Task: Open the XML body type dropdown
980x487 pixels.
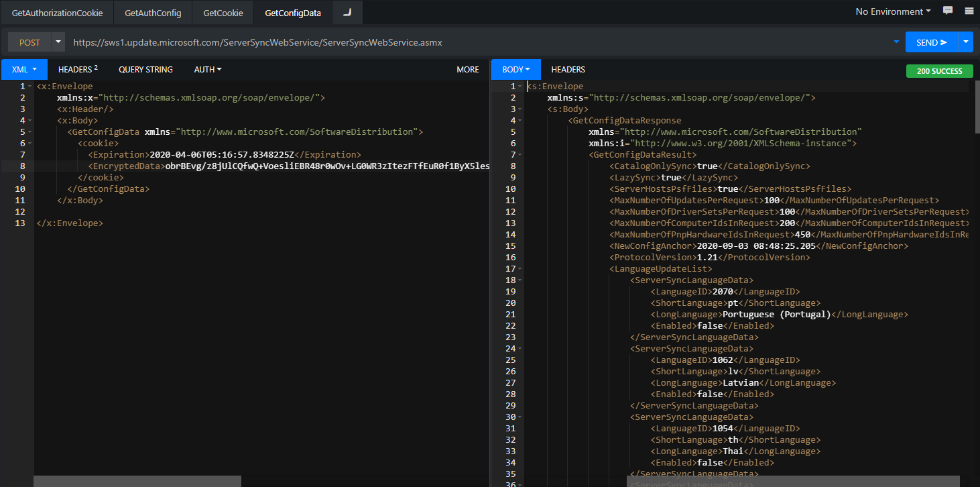Action: click(x=24, y=69)
